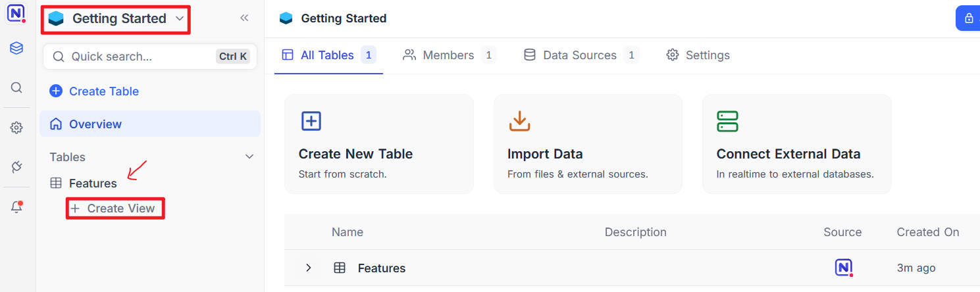Open the Data Sources tab
The image size is (980, 292).
tap(579, 55)
